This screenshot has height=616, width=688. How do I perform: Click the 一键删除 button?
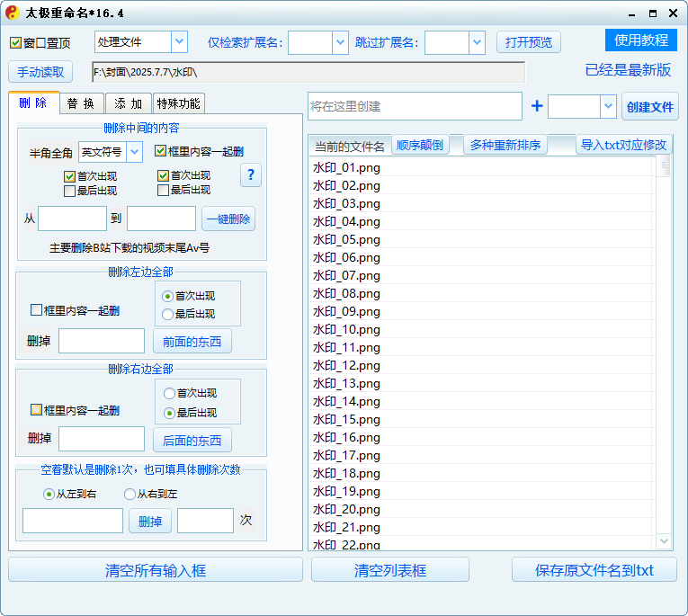coord(228,219)
